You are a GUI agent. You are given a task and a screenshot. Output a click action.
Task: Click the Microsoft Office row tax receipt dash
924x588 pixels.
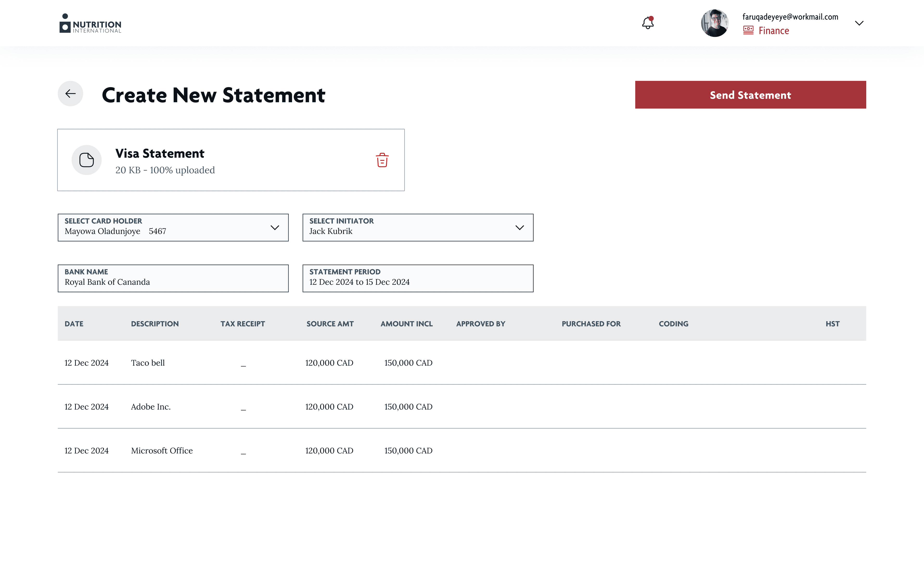[x=243, y=454]
